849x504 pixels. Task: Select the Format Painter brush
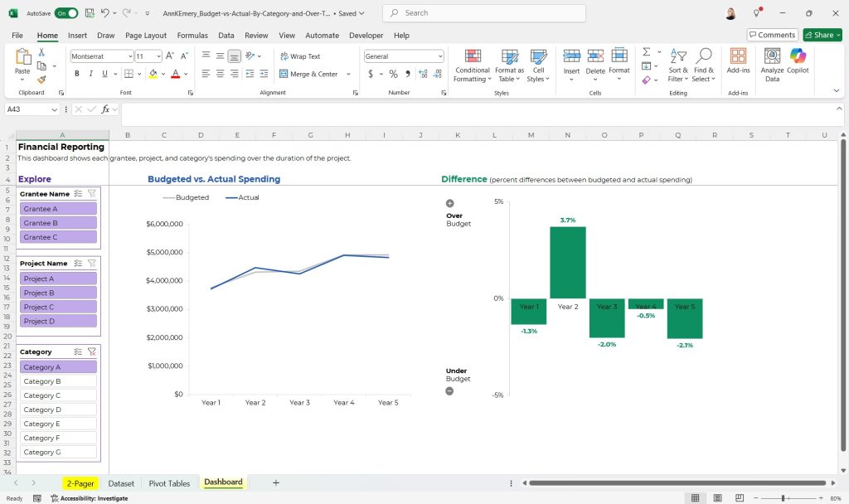41,80
